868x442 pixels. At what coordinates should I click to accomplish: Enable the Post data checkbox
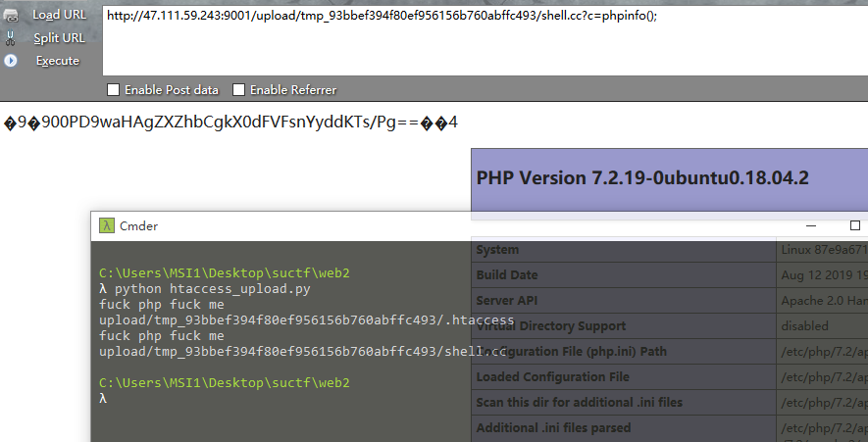(x=114, y=89)
